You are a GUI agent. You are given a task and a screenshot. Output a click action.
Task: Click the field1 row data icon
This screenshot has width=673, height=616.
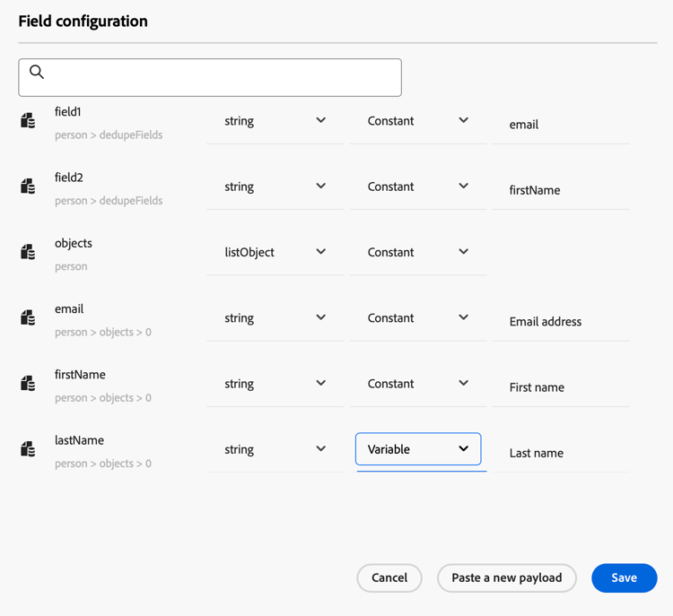tap(29, 120)
